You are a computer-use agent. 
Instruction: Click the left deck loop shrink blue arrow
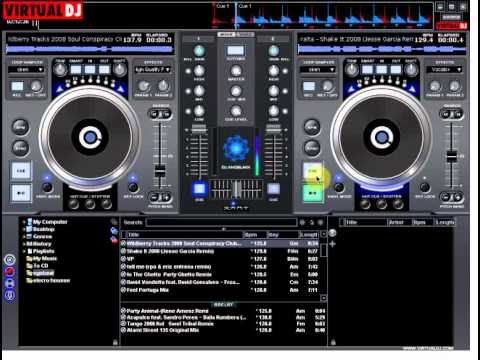pos(59,89)
